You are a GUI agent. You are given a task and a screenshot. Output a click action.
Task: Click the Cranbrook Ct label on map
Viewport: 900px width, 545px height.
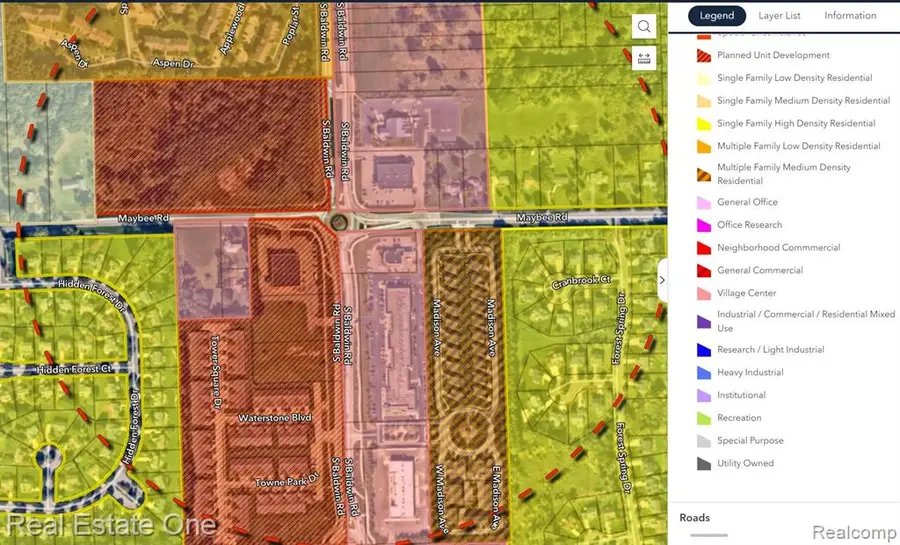580,282
